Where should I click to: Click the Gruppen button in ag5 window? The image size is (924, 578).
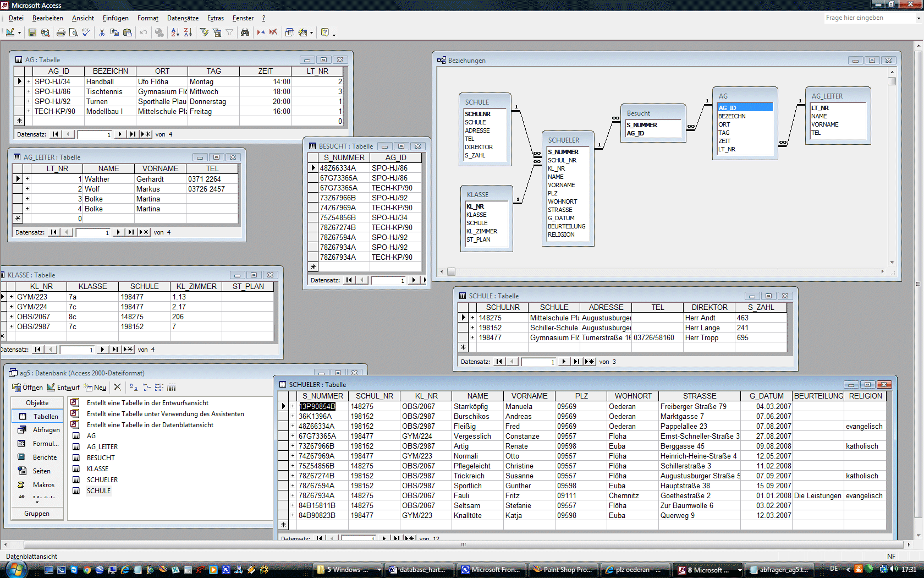click(x=37, y=514)
